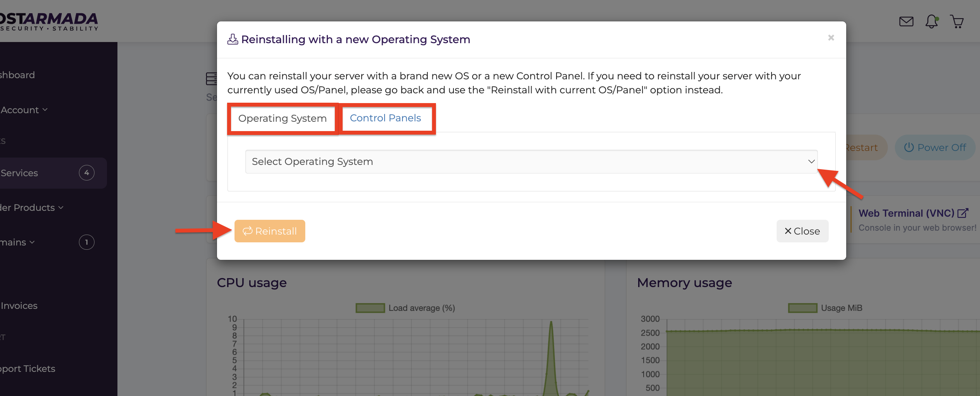Toggle the Usage MiB legend swatch

click(x=803, y=308)
